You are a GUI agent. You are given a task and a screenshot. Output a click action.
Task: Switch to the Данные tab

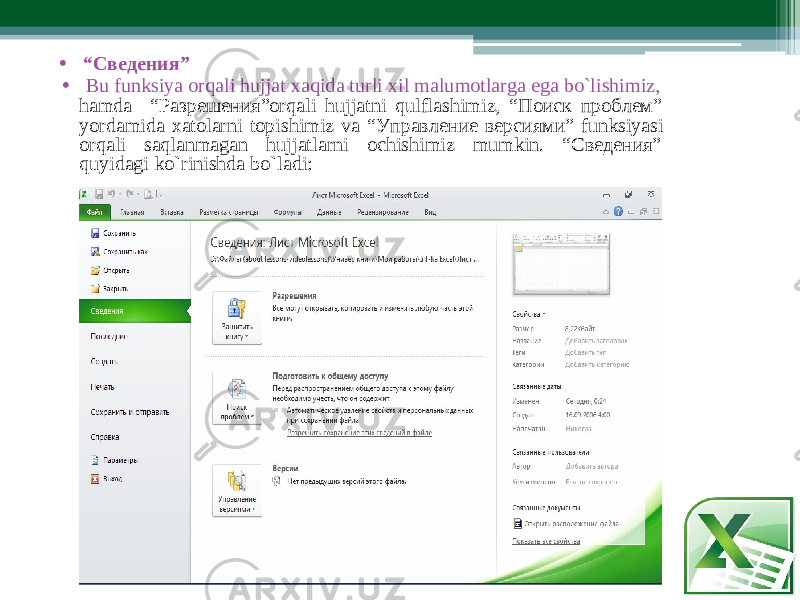(x=329, y=212)
